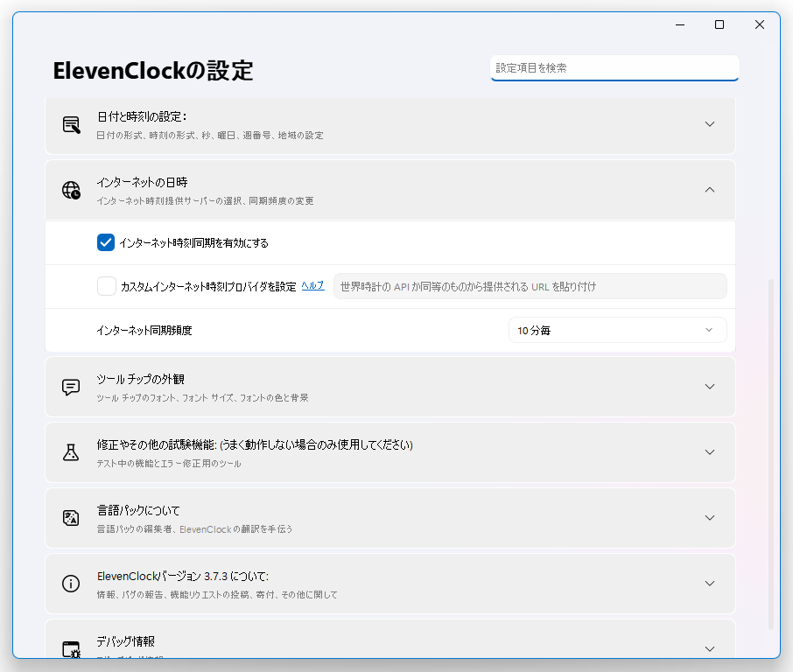Click the 言語パックについて heading text
The width and height of the screenshot is (793, 672).
[138, 511]
